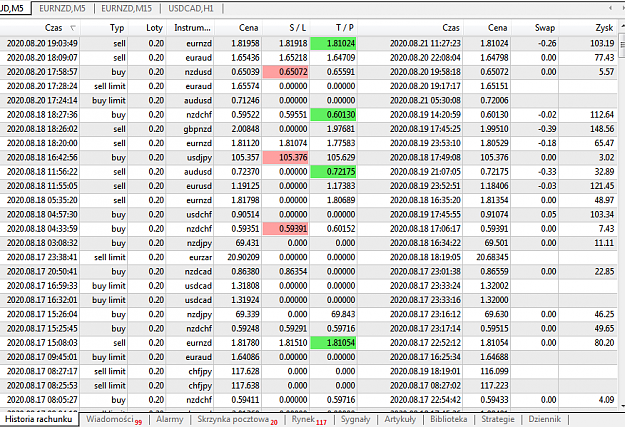Open the Skrzynka pocztowa tab

point(237,419)
